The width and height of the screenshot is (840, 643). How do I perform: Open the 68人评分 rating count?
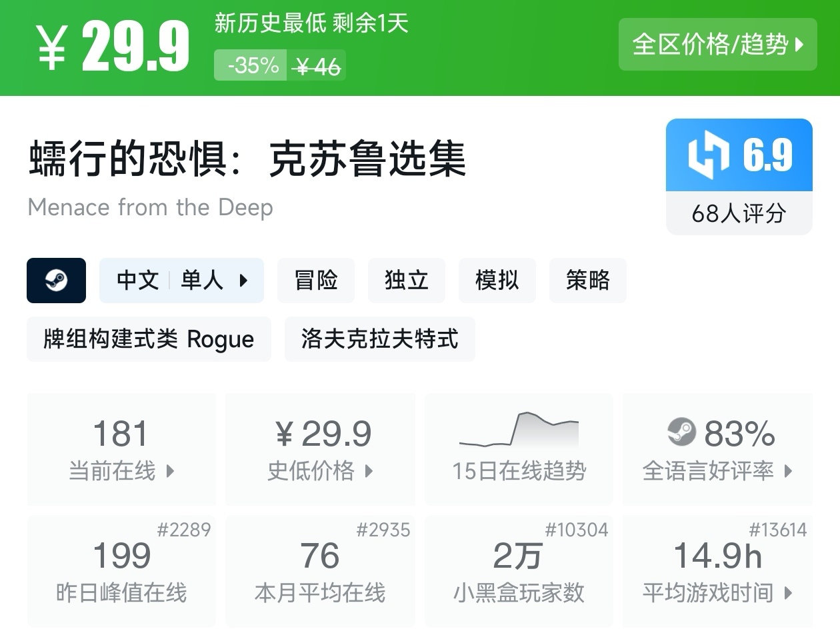[739, 214]
